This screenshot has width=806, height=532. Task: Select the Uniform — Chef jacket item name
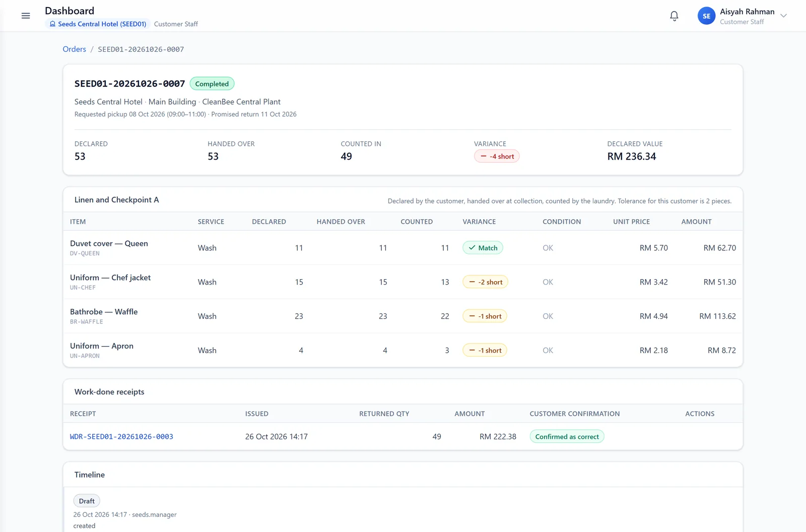110,278
